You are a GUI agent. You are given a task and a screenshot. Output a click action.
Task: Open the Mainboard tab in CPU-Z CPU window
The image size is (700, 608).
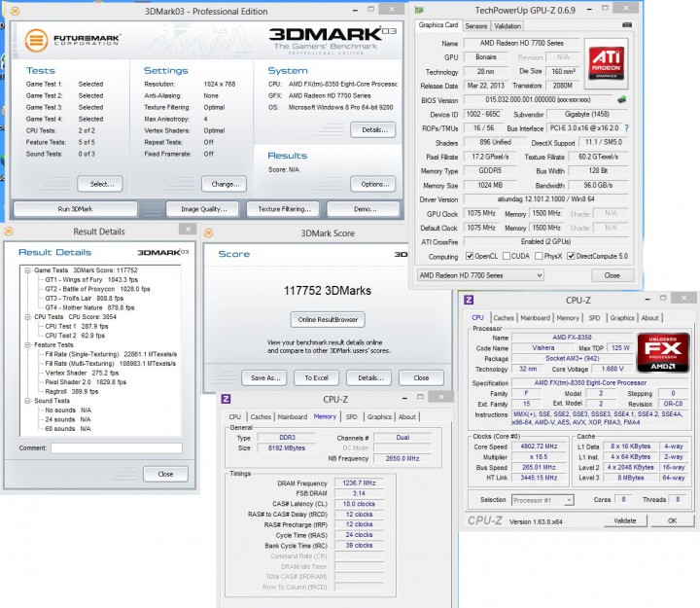tap(536, 318)
